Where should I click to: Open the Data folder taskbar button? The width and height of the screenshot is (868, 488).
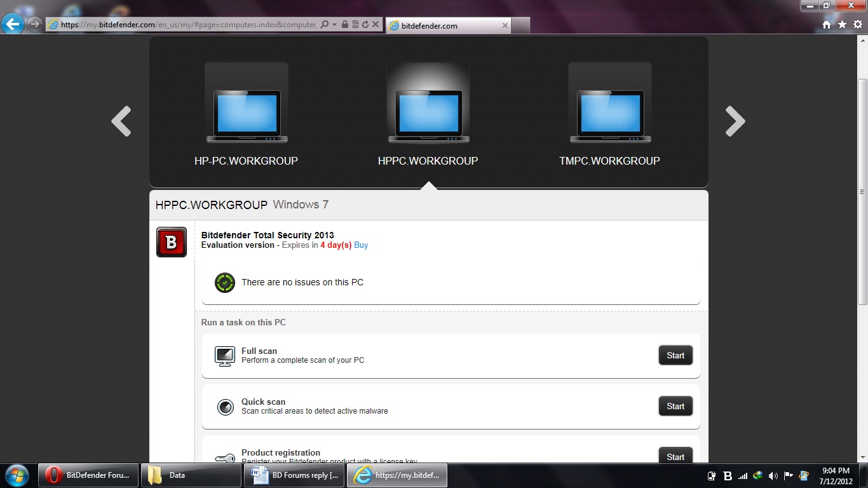tap(191, 475)
